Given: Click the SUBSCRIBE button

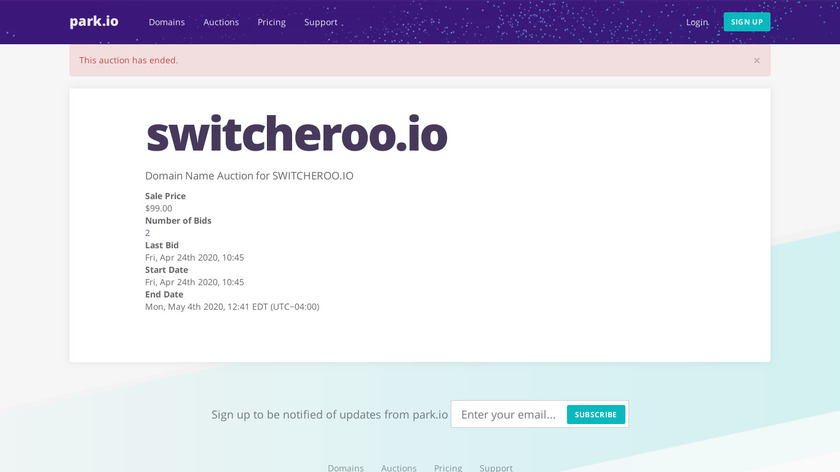Looking at the screenshot, I should coord(596,414).
